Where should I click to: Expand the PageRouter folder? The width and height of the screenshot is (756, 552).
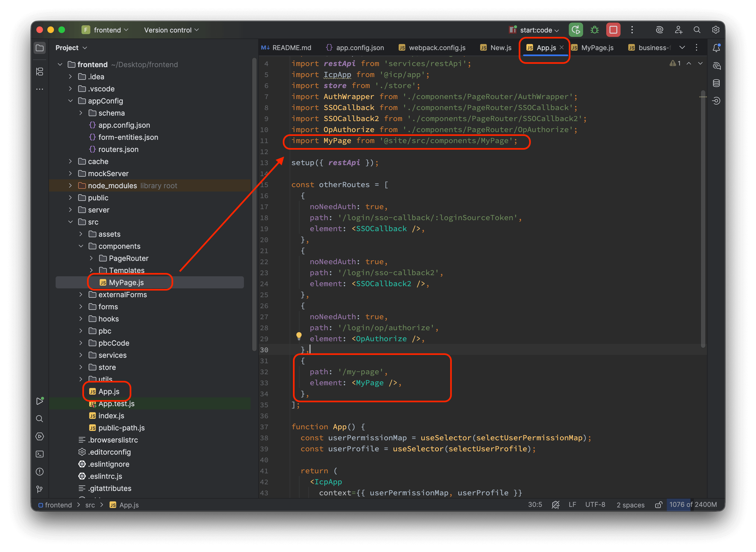[x=91, y=258]
